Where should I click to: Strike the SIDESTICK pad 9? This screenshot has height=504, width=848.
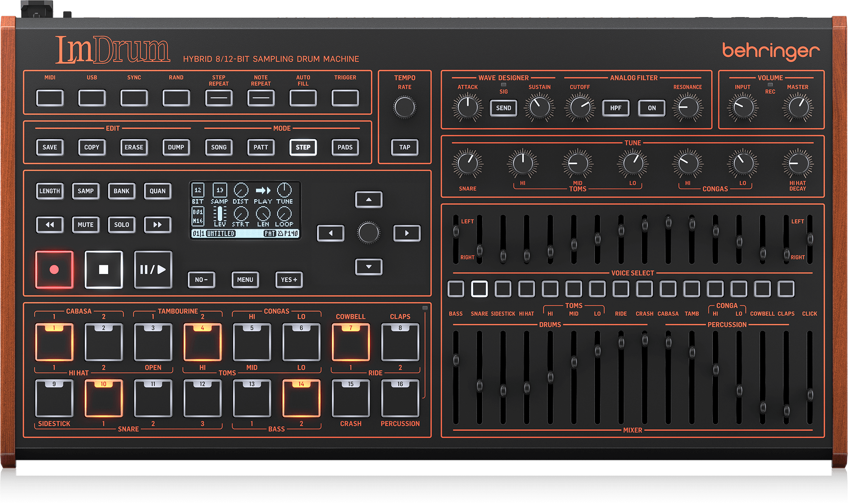coord(54,398)
